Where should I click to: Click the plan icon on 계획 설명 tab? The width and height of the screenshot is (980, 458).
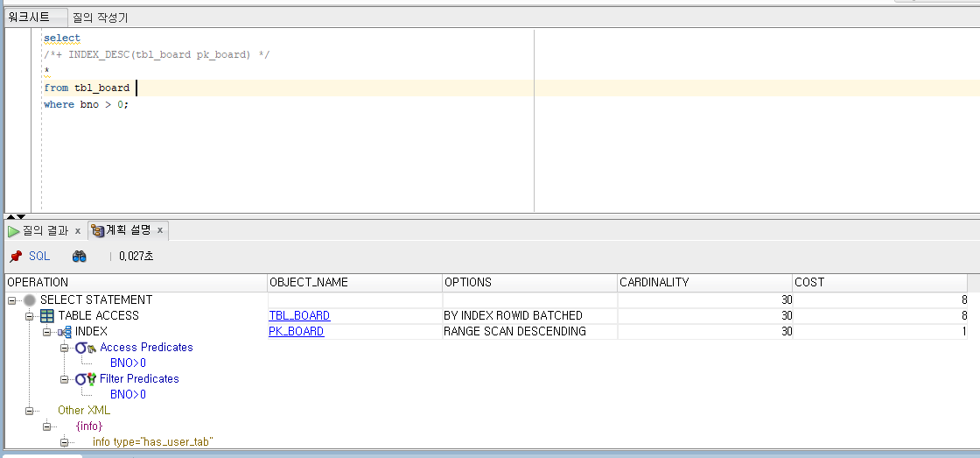[98, 231]
